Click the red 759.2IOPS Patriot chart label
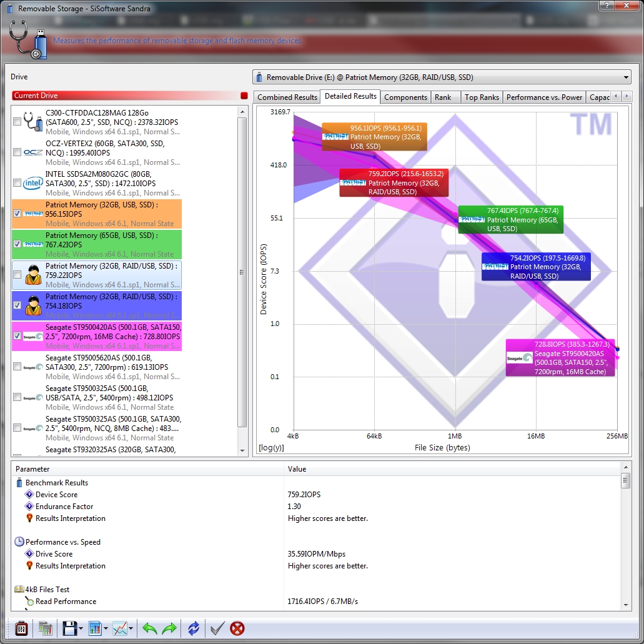The image size is (644, 644). (394, 183)
